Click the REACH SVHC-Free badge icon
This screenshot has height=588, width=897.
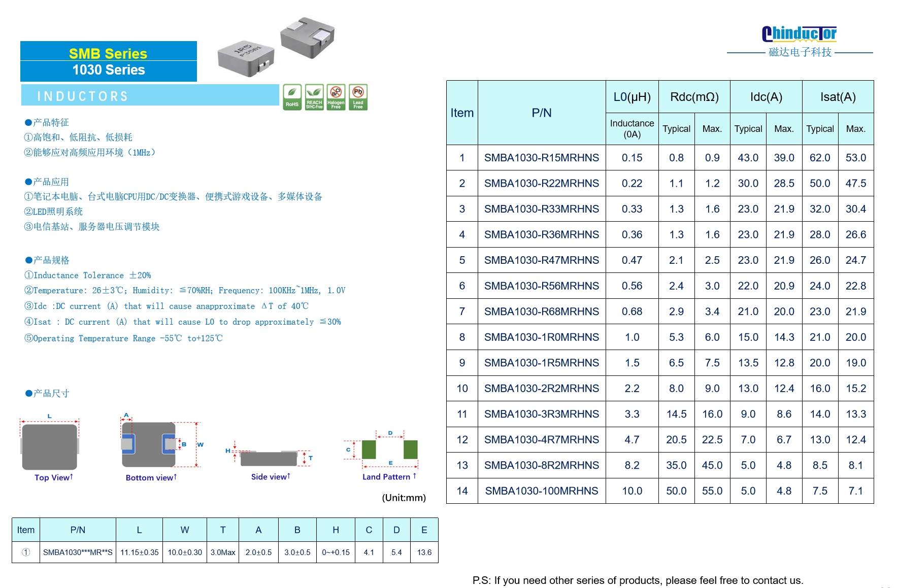314,97
